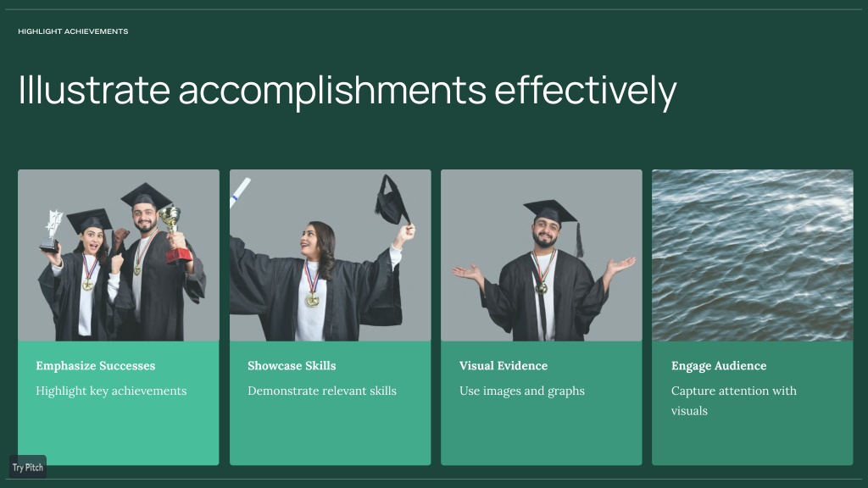Select the 'Capture attention with visuals' text
Screen dimensions: 868x488
coord(733,401)
